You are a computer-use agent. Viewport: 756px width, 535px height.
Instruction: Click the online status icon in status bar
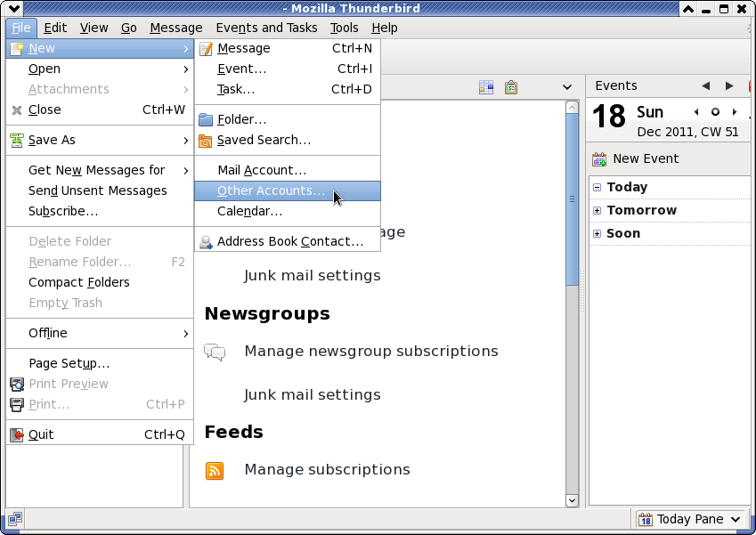coord(15,519)
